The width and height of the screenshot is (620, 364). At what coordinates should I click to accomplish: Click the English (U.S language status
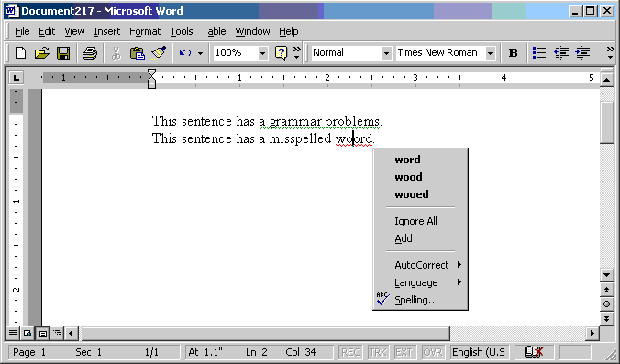point(479,352)
